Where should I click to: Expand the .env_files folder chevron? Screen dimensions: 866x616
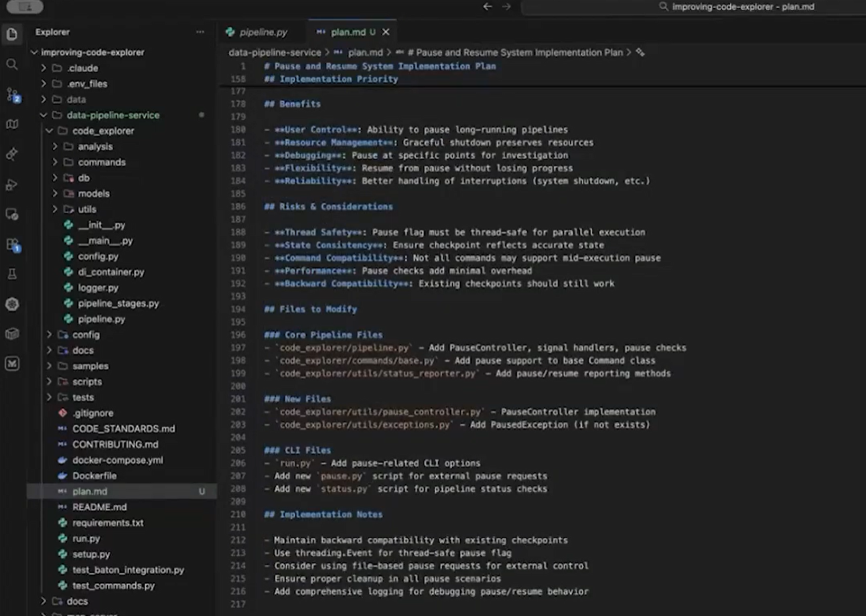44,84
